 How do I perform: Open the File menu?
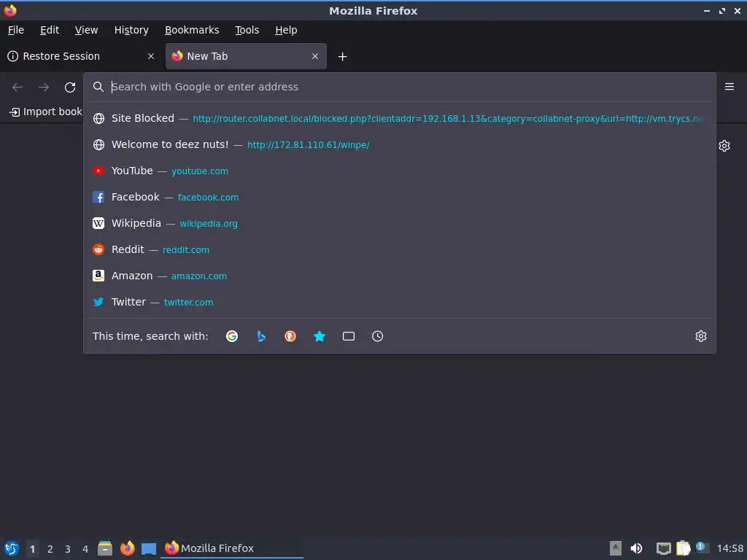pyautogui.click(x=16, y=30)
